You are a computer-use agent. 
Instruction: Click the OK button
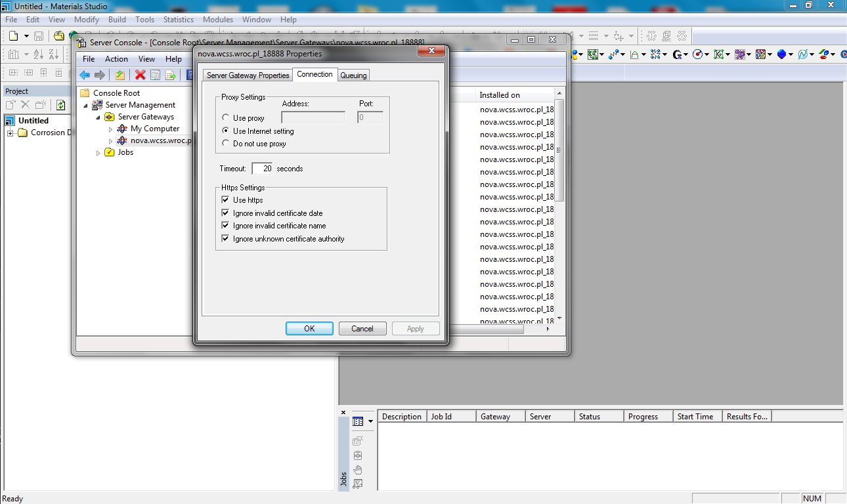click(x=309, y=329)
